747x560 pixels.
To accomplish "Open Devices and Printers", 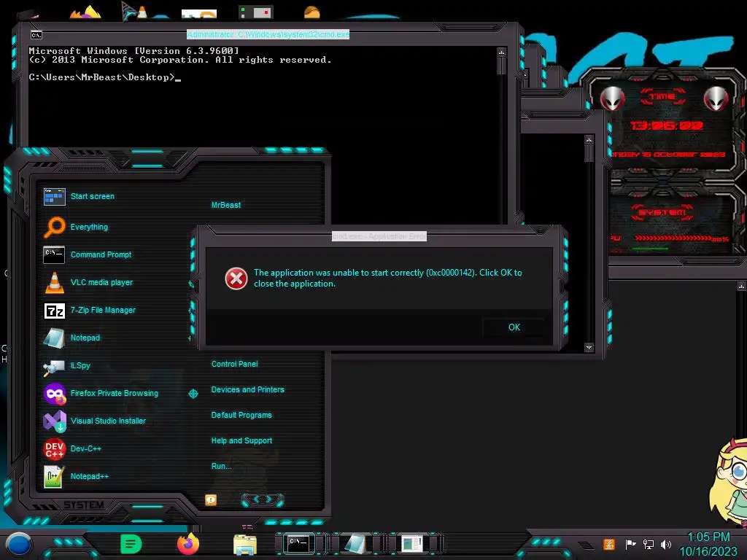I will pyautogui.click(x=248, y=389).
